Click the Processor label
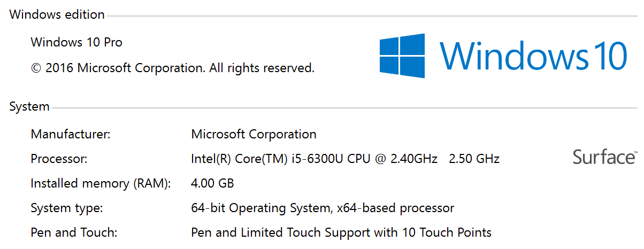Viewport: 644px width, 249px height. pyautogui.click(x=59, y=159)
